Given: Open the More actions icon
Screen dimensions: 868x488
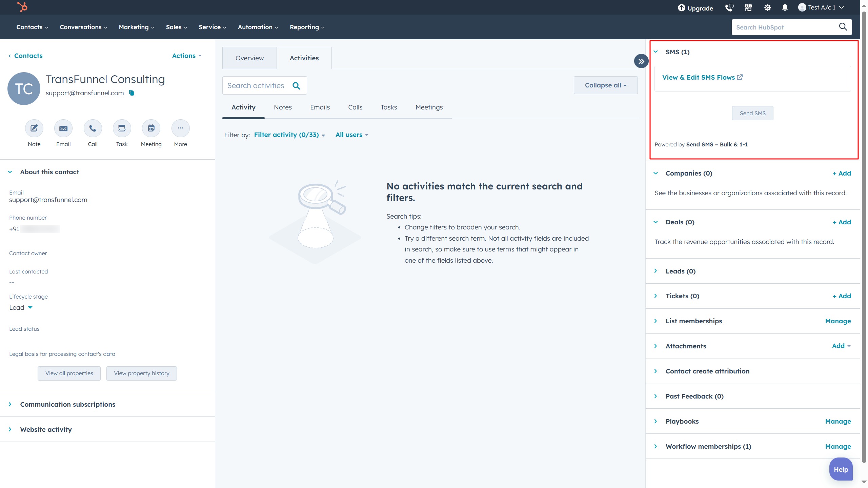Looking at the screenshot, I should [x=180, y=128].
